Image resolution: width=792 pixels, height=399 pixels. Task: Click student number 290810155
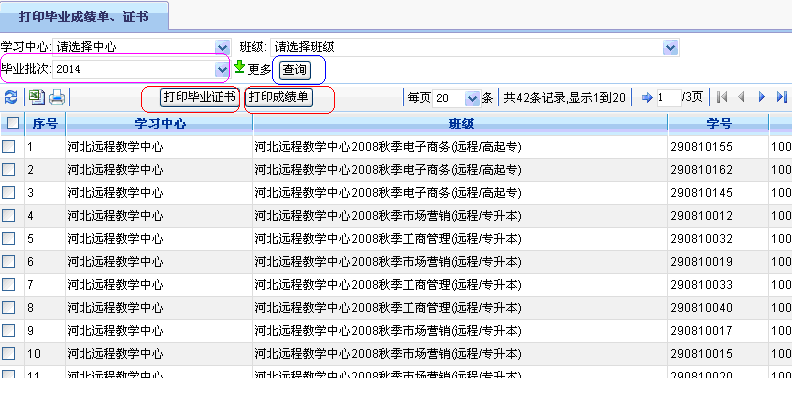(702, 147)
